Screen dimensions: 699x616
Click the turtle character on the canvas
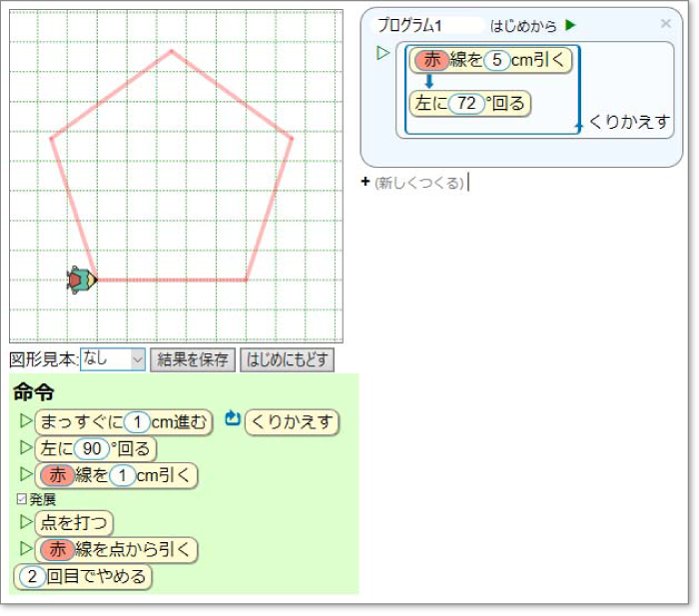[81, 281]
